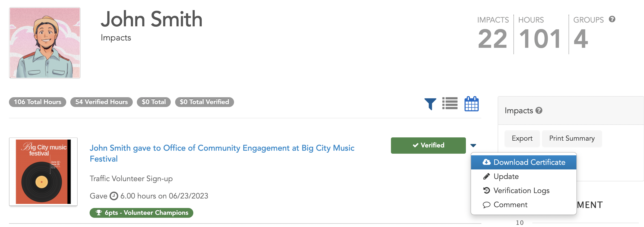The height and width of the screenshot is (227, 644).
Task: Click the Impacts panel help icon
Action: pos(539,110)
